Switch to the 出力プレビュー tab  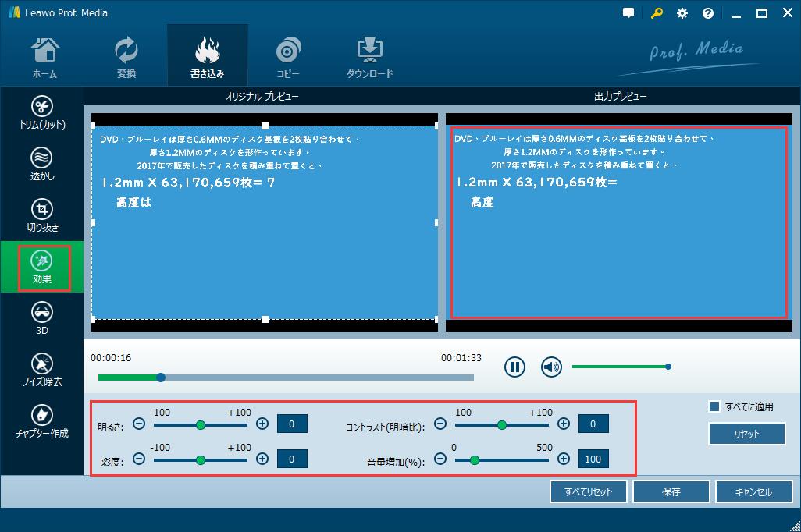click(x=621, y=96)
